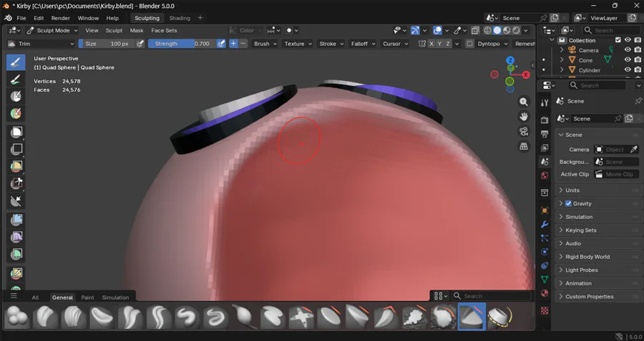Open the Stroke dropdown
The width and height of the screenshot is (644, 341).
tap(331, 44)
